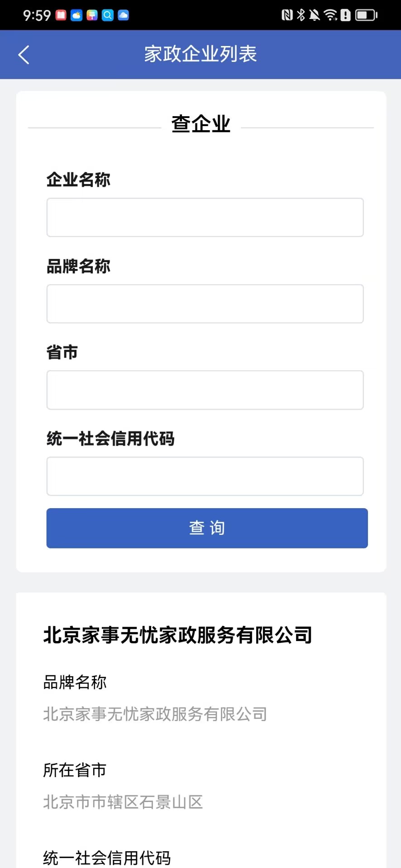The height and width of the screenshot is (868, 401).
Task: Tap the red notification app icon
Action: pos(61,15)
